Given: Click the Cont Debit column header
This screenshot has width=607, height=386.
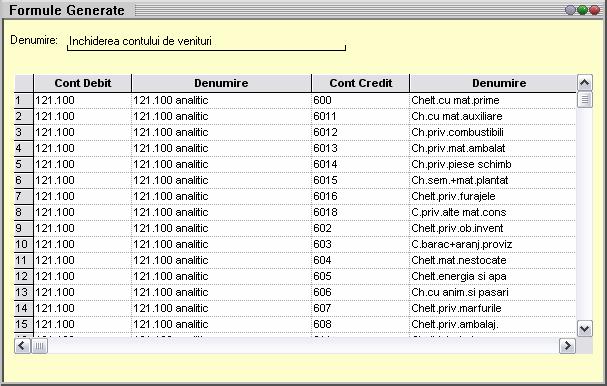Looking at the screenshot, I should tap(82, 83).
